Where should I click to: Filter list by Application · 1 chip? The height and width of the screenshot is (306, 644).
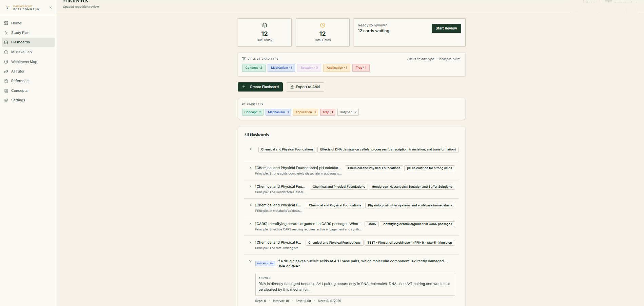306,112
